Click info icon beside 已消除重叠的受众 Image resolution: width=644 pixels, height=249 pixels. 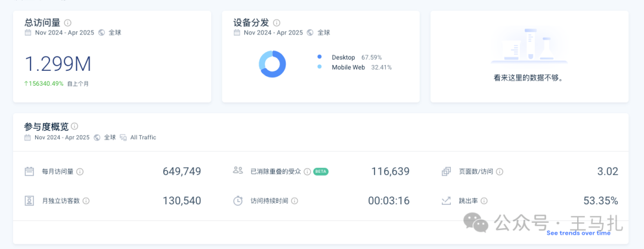pos(307,172)
